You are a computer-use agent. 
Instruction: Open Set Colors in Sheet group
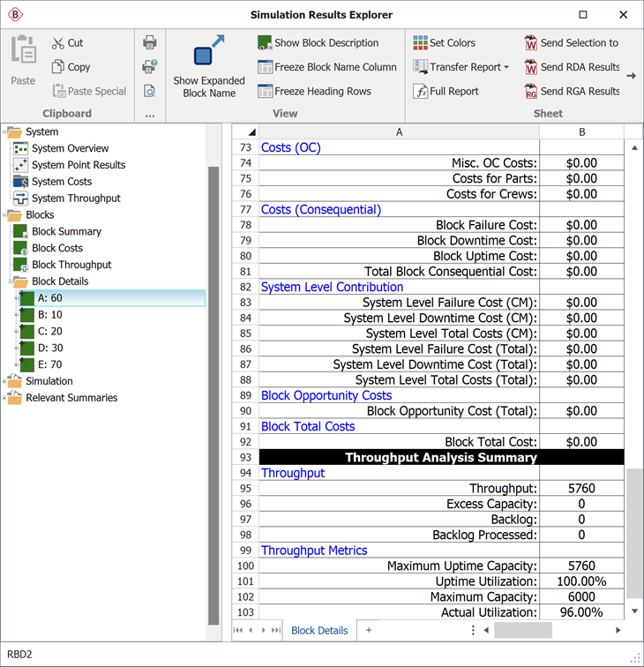(420, 42)
